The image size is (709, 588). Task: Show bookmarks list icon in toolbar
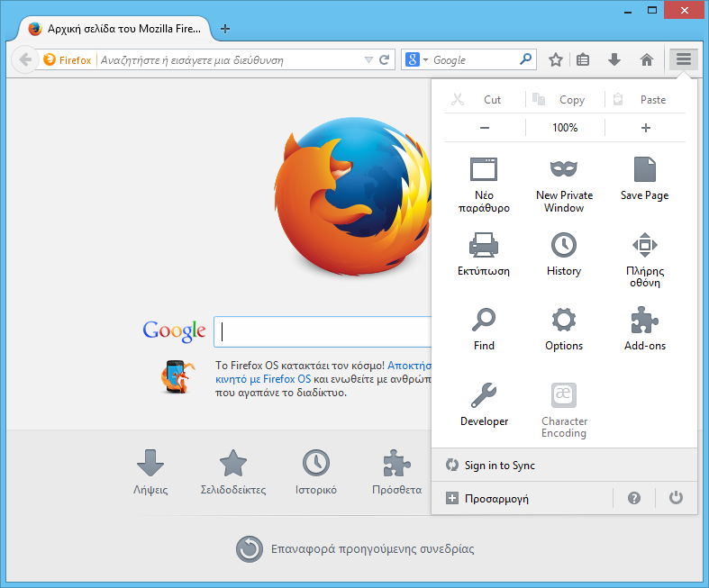583,59
